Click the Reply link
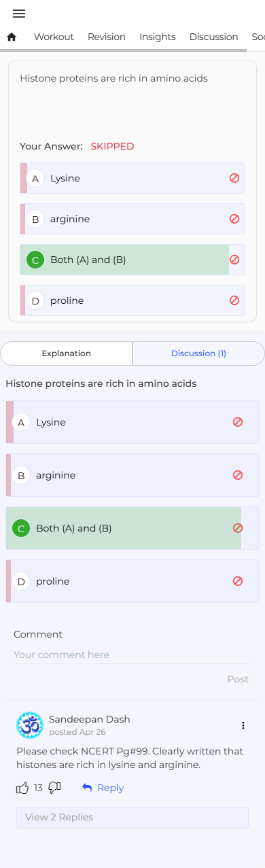Screen dimensions: 265x868 tap(103, 788)
